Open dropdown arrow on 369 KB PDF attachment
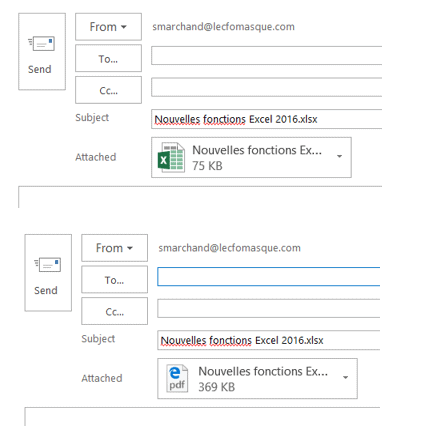The width and height of the screenshot is (435, 433). pyautogui.click(x=346, y=377)
